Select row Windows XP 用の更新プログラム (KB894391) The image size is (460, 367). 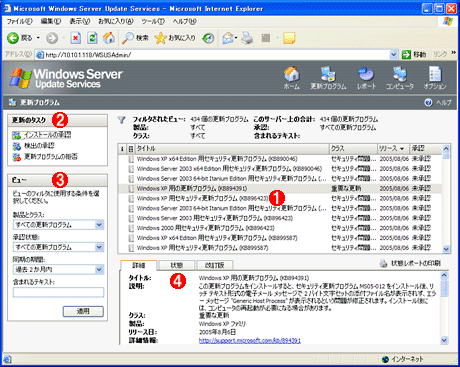tap(280, 189)
